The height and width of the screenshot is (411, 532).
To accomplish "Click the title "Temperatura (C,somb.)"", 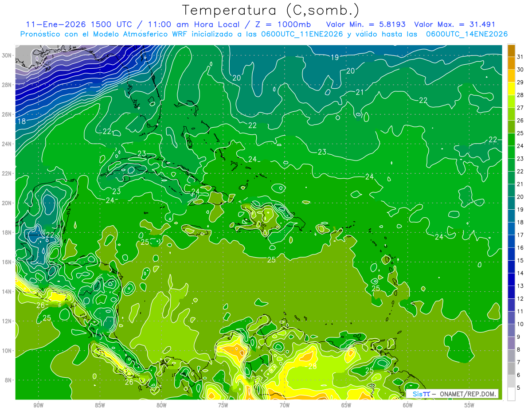I will [x=271, y=10].
